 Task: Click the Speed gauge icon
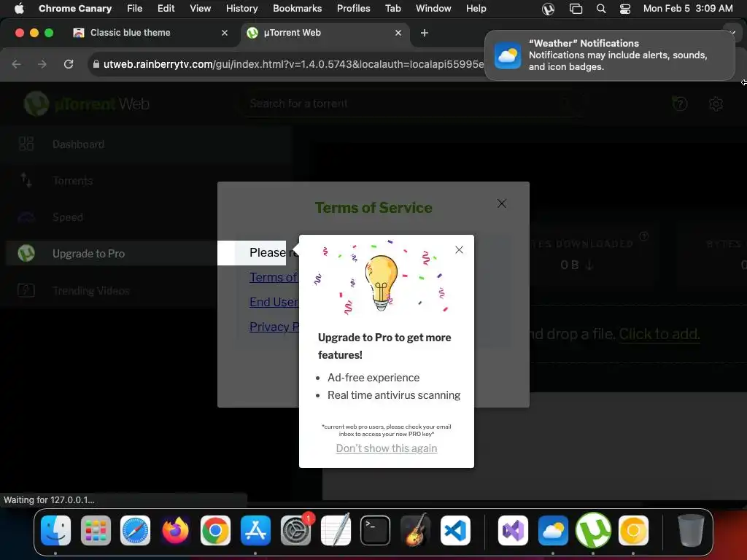tap(26, 217)
